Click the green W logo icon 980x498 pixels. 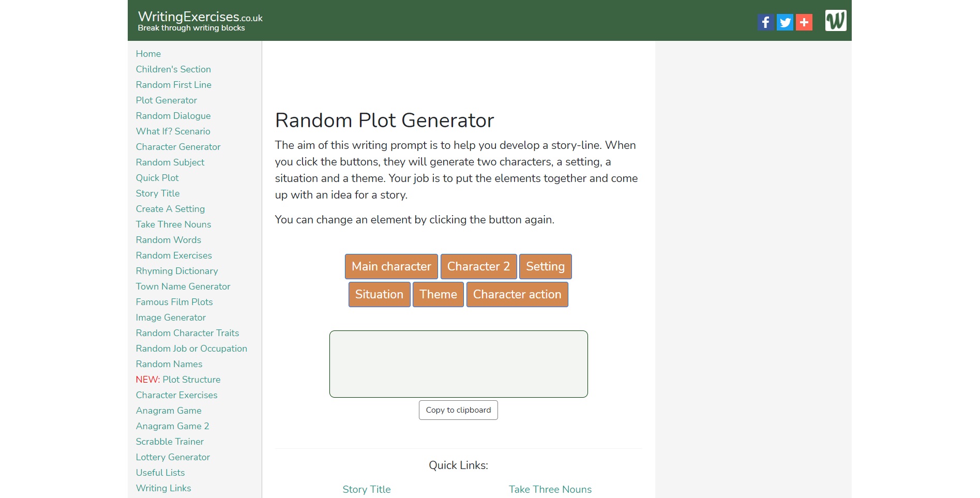tap(836, 21)
